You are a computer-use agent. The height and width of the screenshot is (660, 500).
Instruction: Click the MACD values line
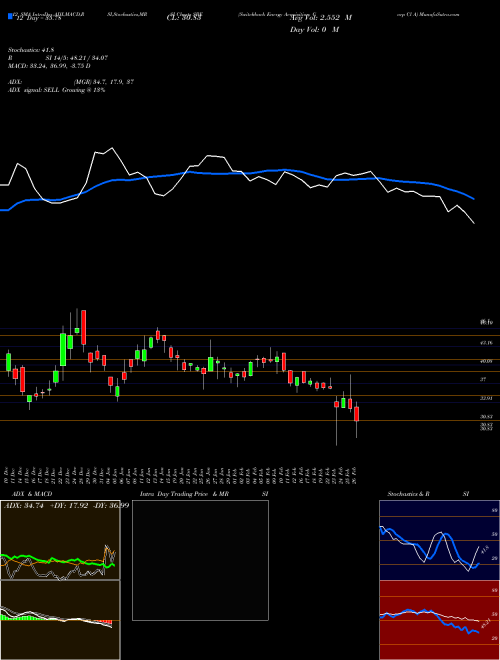[49, 66]
